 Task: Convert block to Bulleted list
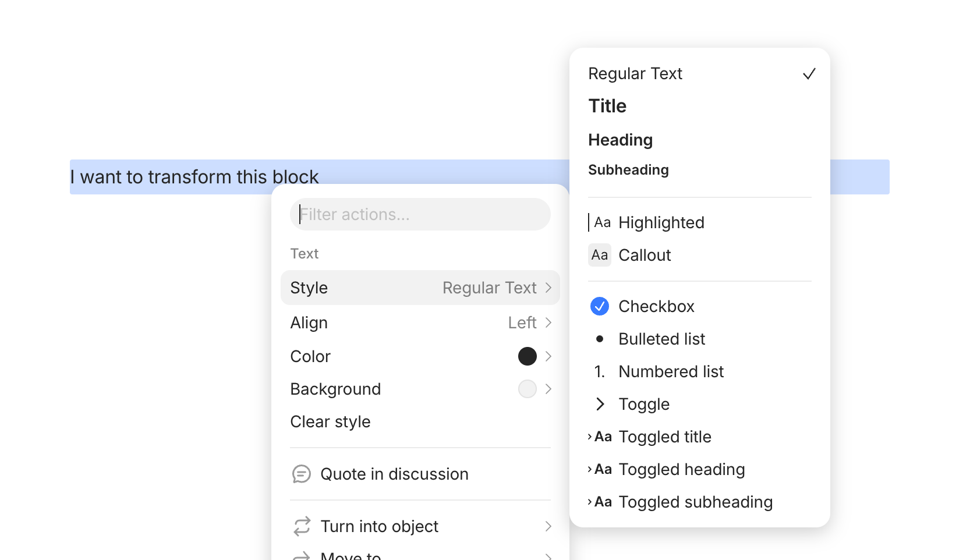coord(700,339)
